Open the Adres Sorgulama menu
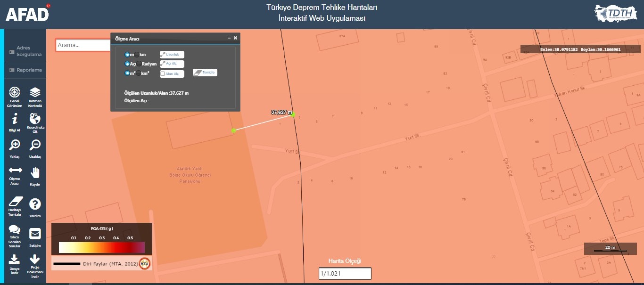 pos(25,51)
